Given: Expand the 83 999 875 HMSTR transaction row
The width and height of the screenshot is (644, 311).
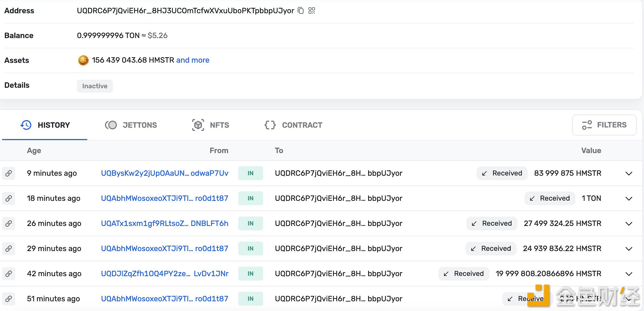Looking at the screenshot, I should pyautogui.click(x=629, y=173).
